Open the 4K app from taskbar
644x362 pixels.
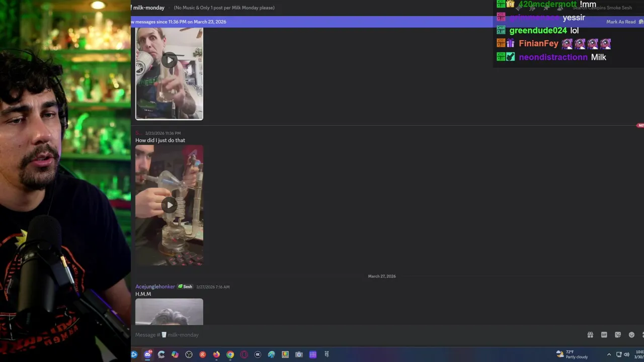258,354
